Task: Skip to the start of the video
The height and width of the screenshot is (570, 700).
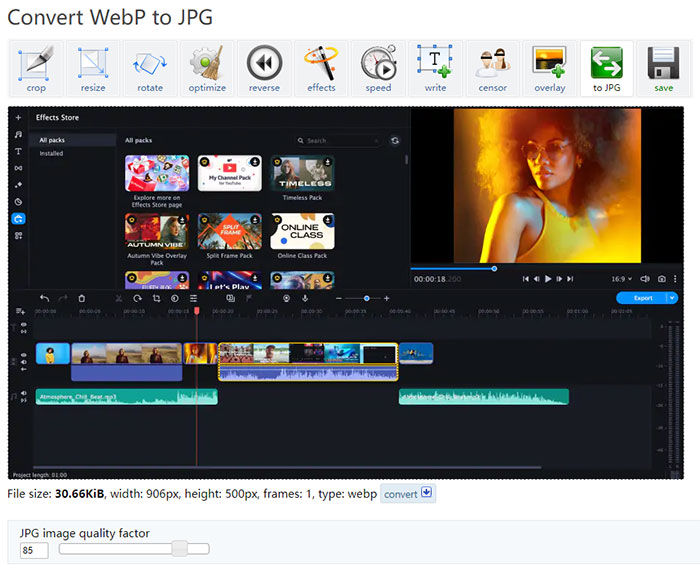Action: click(525, 279)
